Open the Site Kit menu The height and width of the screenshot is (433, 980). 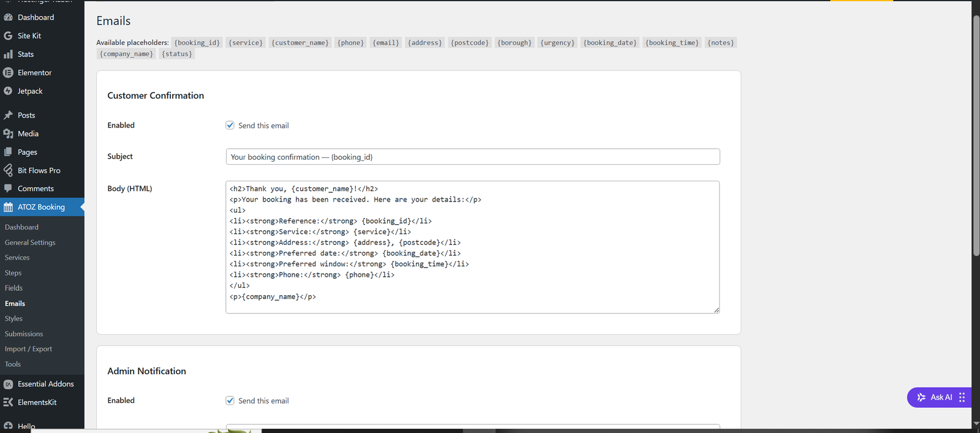[x=29, y=36]
